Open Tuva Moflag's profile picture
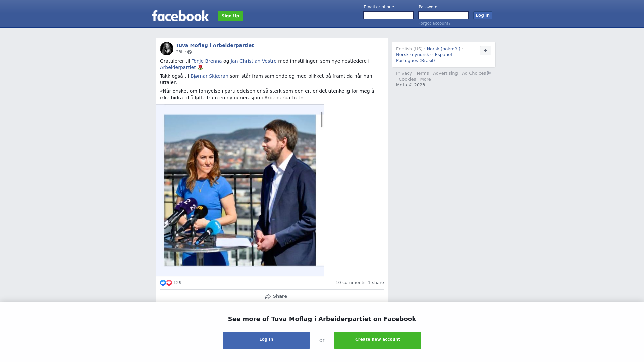 (x=167, y=49)
